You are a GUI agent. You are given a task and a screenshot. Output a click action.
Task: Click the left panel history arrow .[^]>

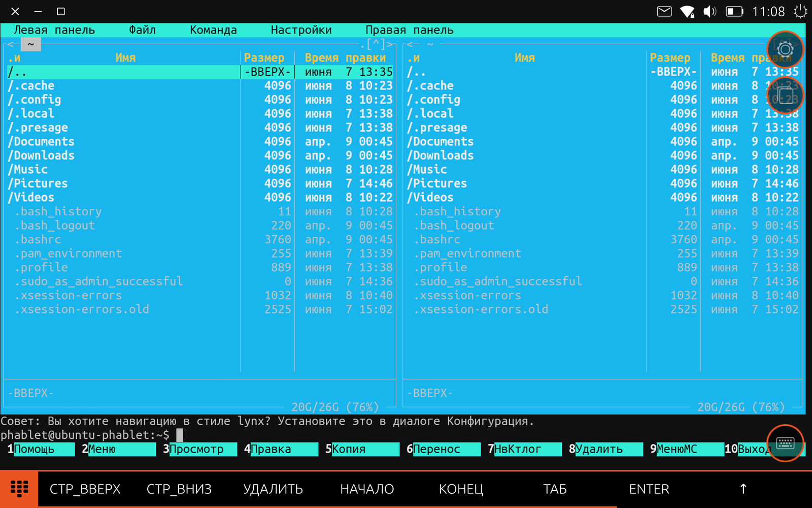click(x=379, y=44)
